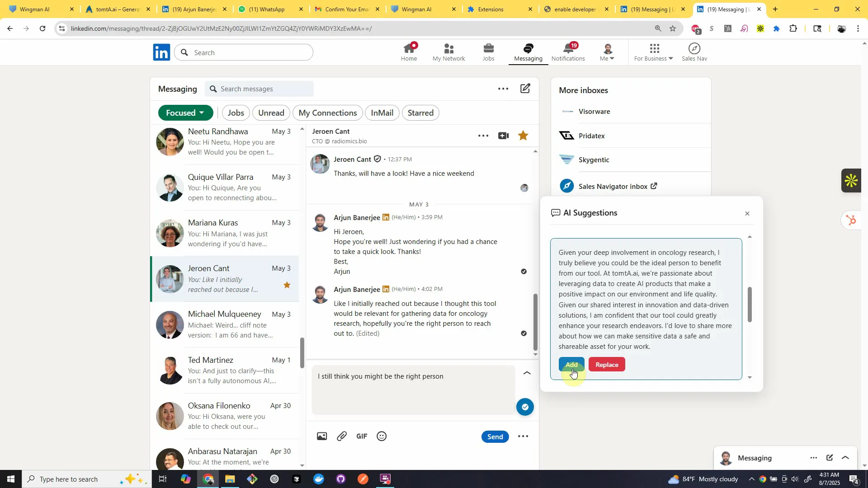The image size is (868, 488).
Task: Open the emoji picker
Action: pyautogui.click(x=382, y=436)
